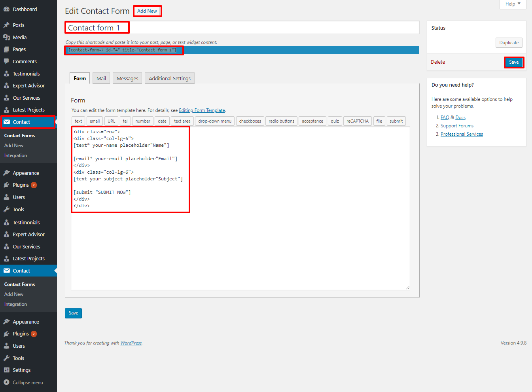Open the Editing Form Template link
The width and height of the screenshot is (532, 392).
click(x=202, y=110)
